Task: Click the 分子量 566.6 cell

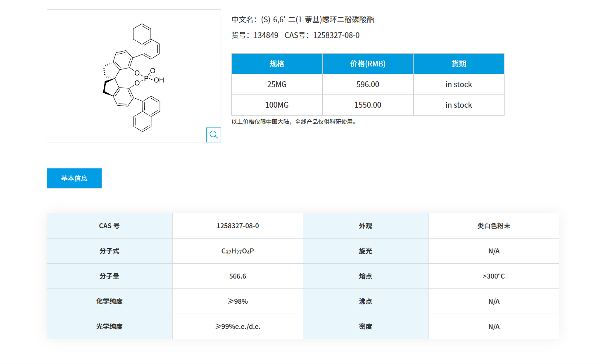Action: 238,276
